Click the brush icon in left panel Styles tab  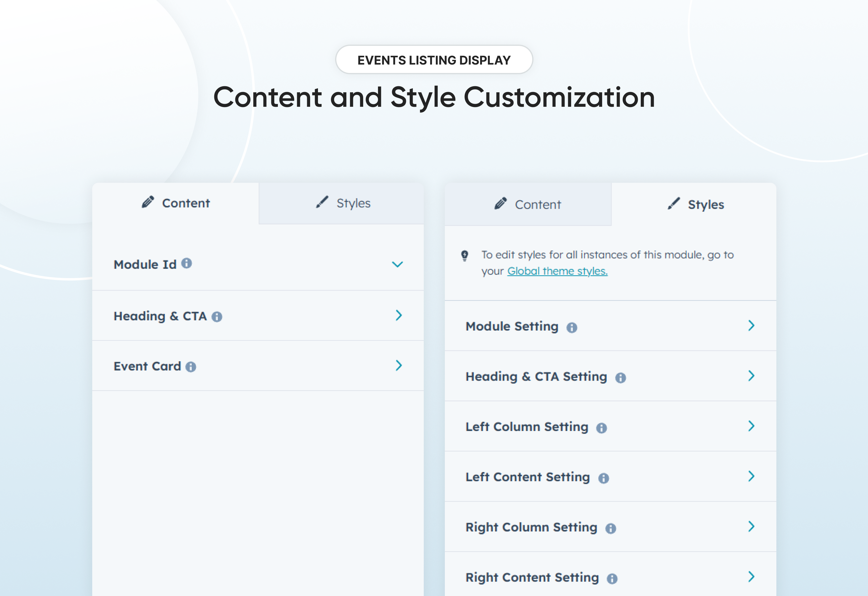click(x=322, y=202)
